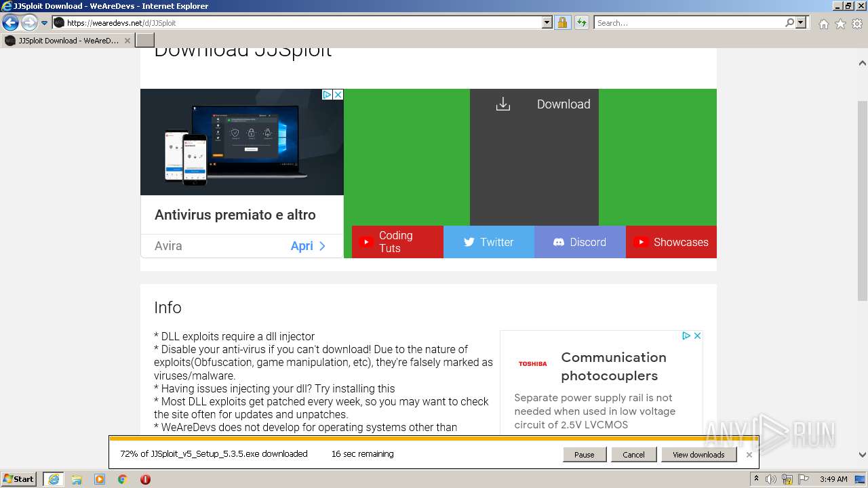
Task: Click 'Antivirus premiato e altro' headline
Action: [235, 215]
